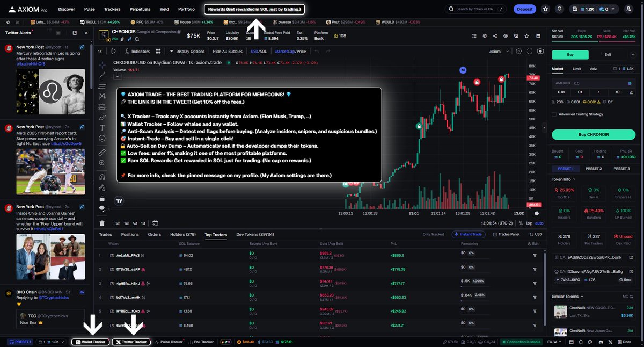644x347 pixels.
Task: Check Advanced Trading Strategy box
Action: [554, 114]
